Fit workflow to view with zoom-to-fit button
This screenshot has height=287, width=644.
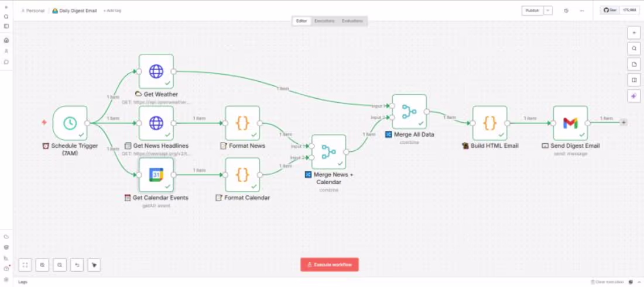[x=25, y=265]
